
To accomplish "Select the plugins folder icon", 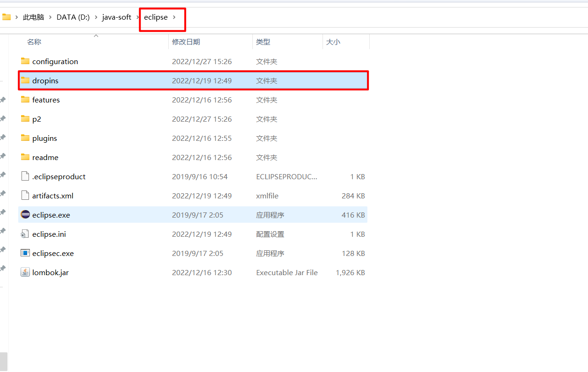I will (x=25, y=138).
